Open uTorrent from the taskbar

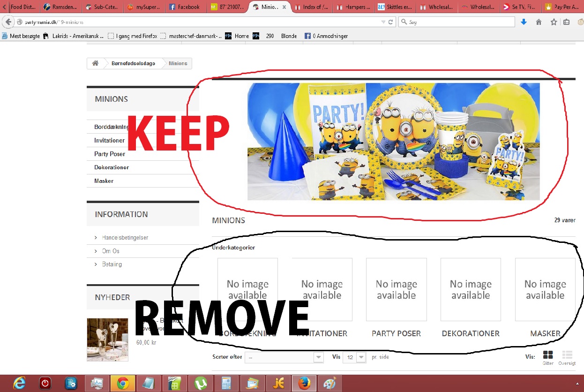(201, 383)
